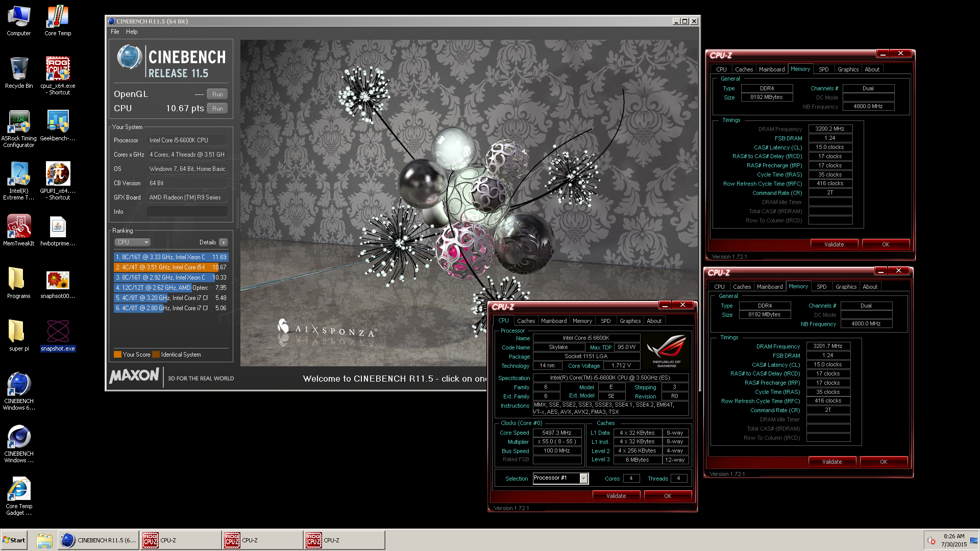
Task: Click OK in the lower-right CPU-Z window
Action: (x=884, y=462)
